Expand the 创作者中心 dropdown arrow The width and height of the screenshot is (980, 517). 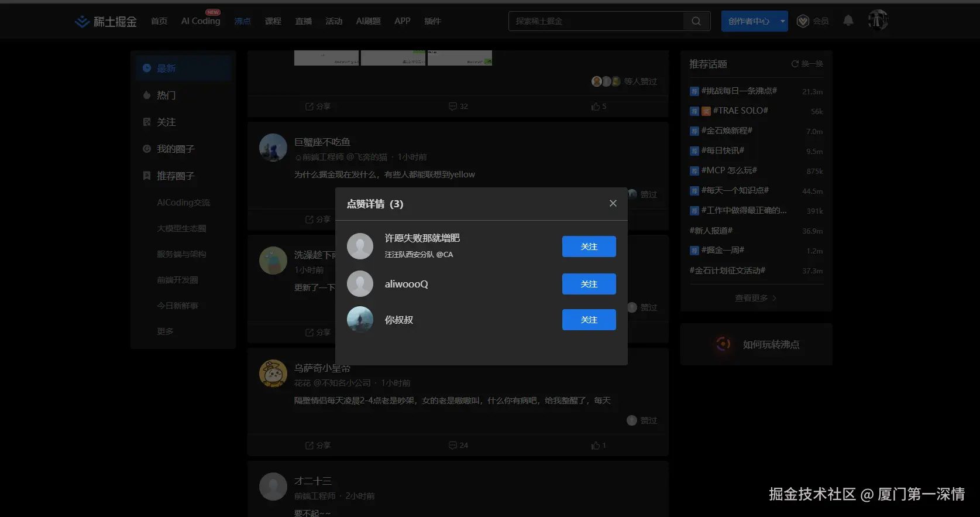click(783, 21)
